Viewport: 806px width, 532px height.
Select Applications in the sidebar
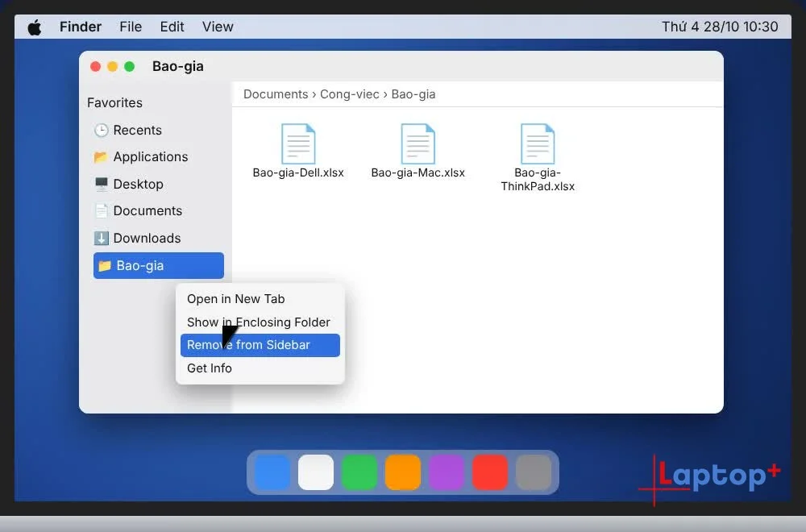[158, 156]
